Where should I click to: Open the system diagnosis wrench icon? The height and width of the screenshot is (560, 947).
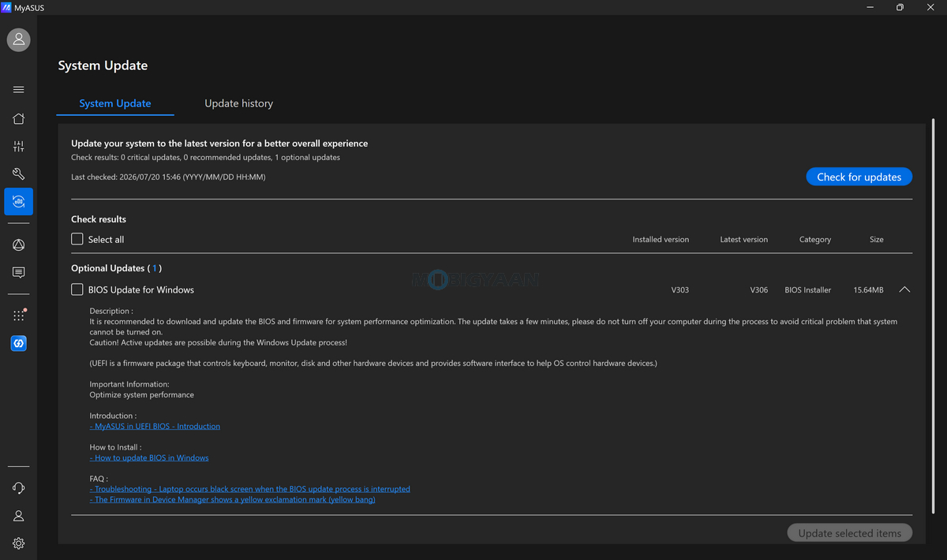click(19, 174)
